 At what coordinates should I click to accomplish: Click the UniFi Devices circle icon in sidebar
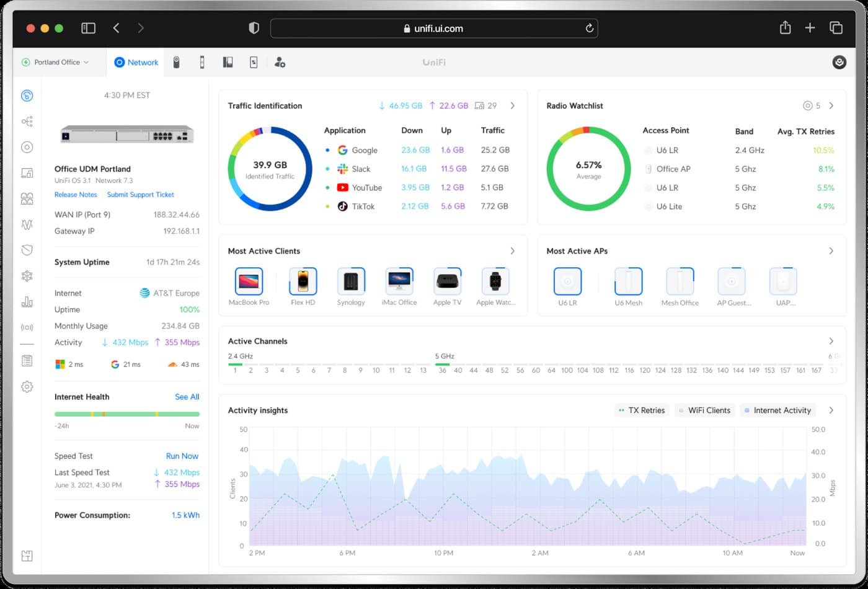click(27, 147)
